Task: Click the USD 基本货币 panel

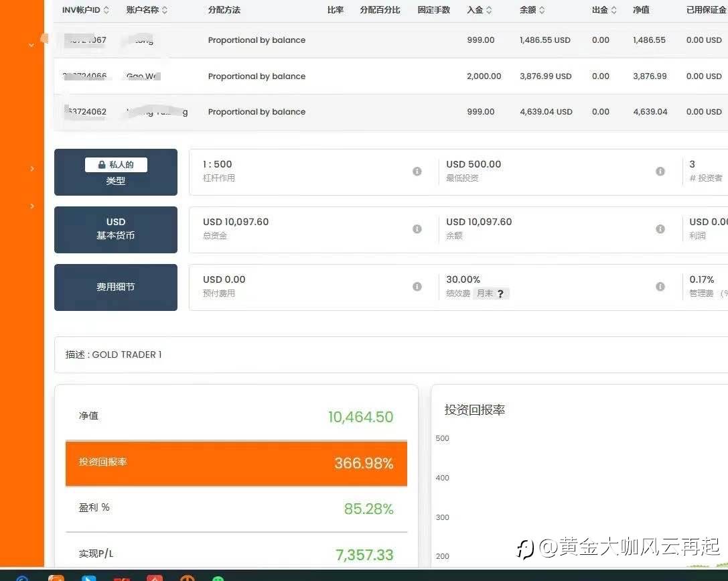Action: coord(116,230)
